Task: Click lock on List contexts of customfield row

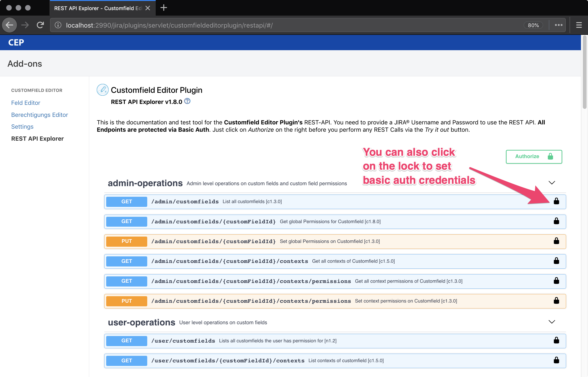Action: (556, 360)
